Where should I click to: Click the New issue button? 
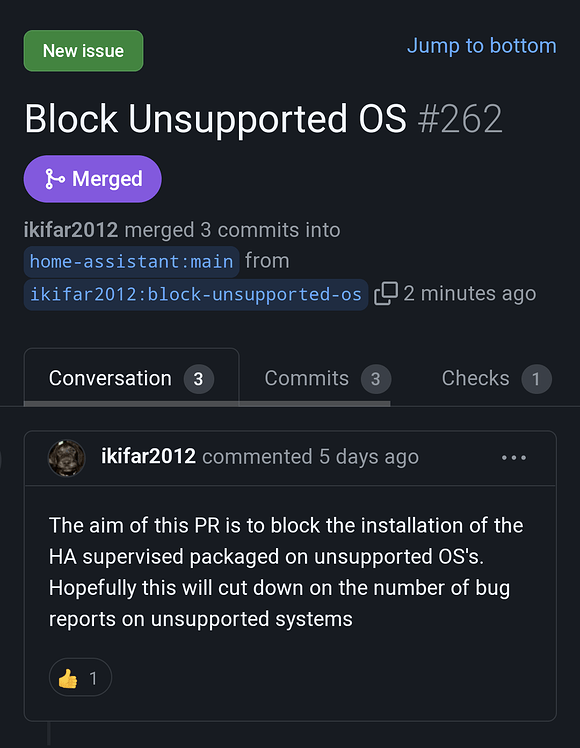pyautogui.click(x=83, y=51)
